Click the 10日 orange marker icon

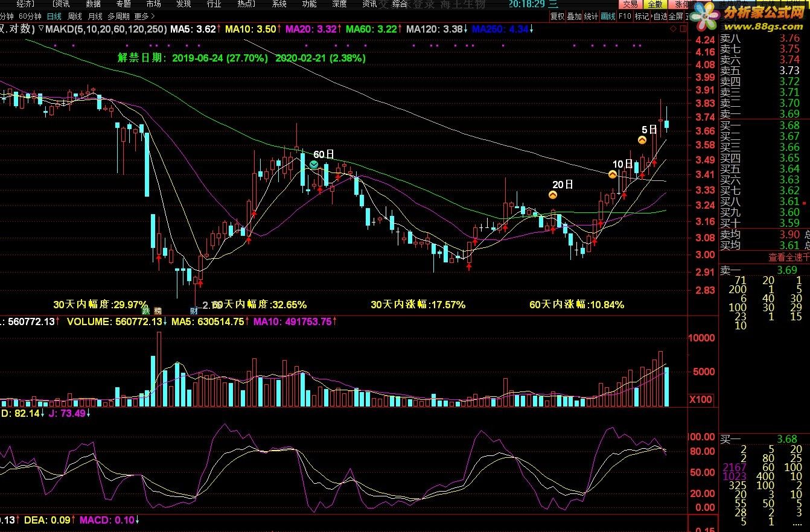613,174
